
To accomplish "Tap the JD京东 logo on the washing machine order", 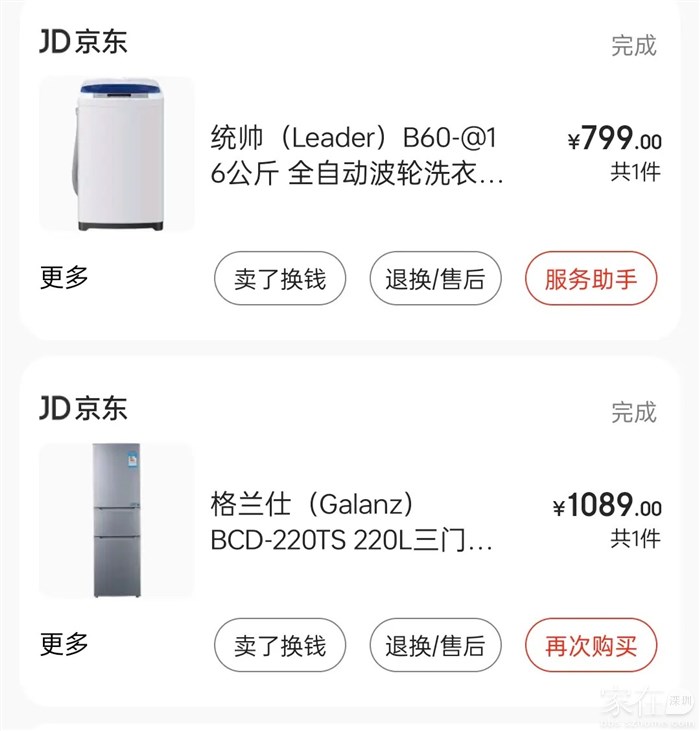I will [84, 42].
